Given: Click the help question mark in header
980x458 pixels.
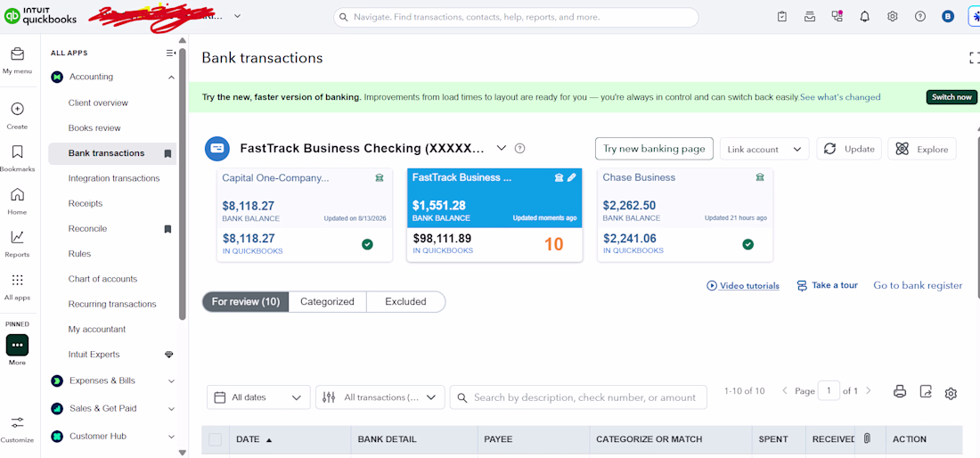Looking at the screenshot, I should [x=920, y=17].
